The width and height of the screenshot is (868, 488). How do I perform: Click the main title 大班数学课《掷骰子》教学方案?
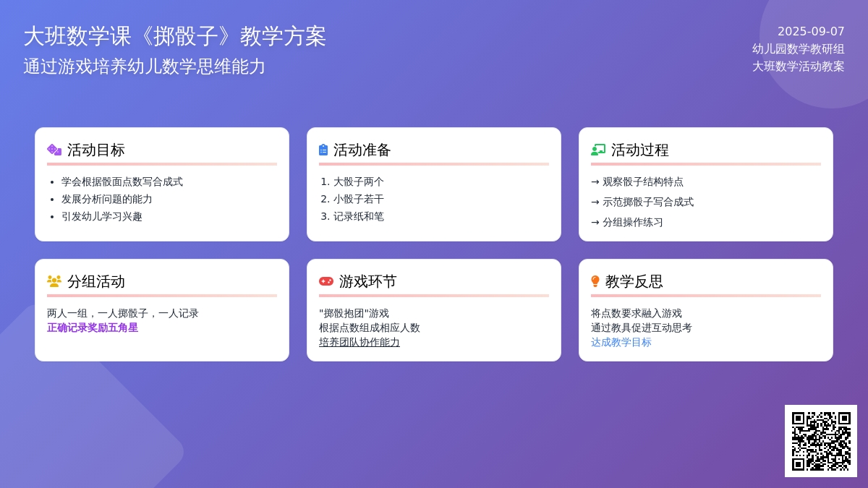point(175,36)
